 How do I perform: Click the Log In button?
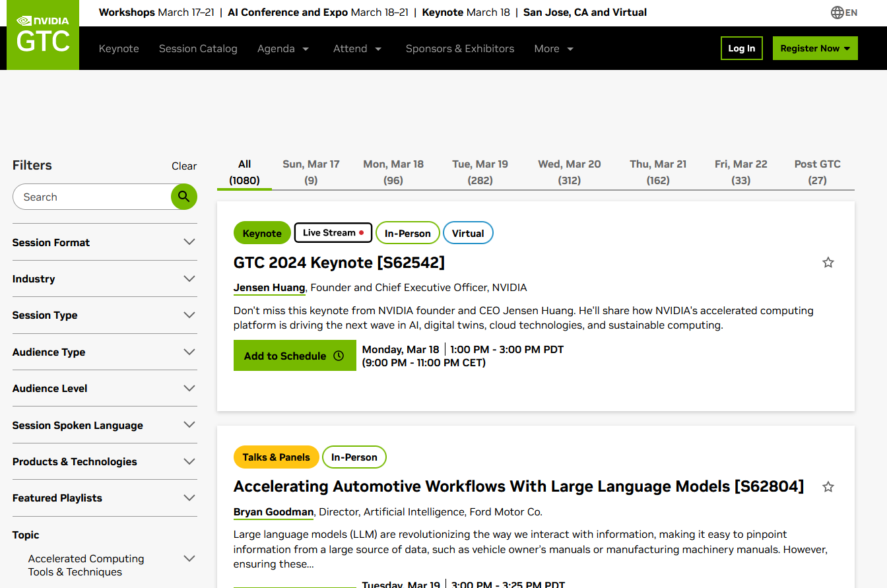[742, 48]
